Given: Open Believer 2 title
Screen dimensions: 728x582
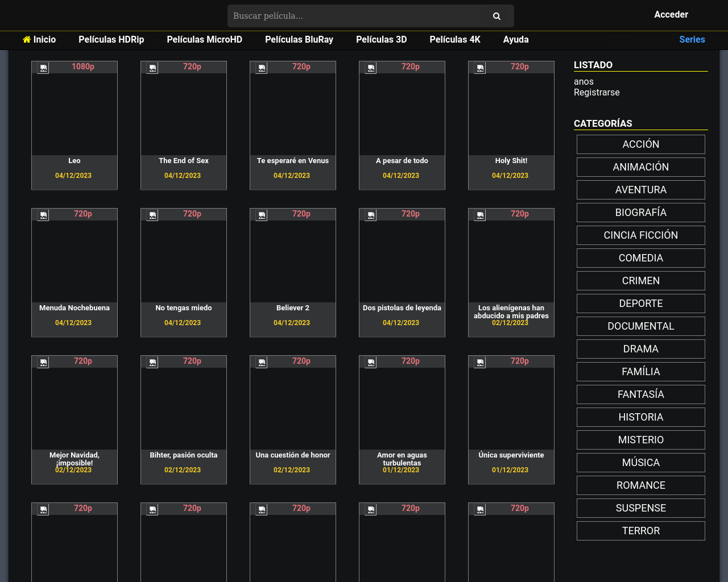Looking at the screenshot, I should [x=293, y=308].
